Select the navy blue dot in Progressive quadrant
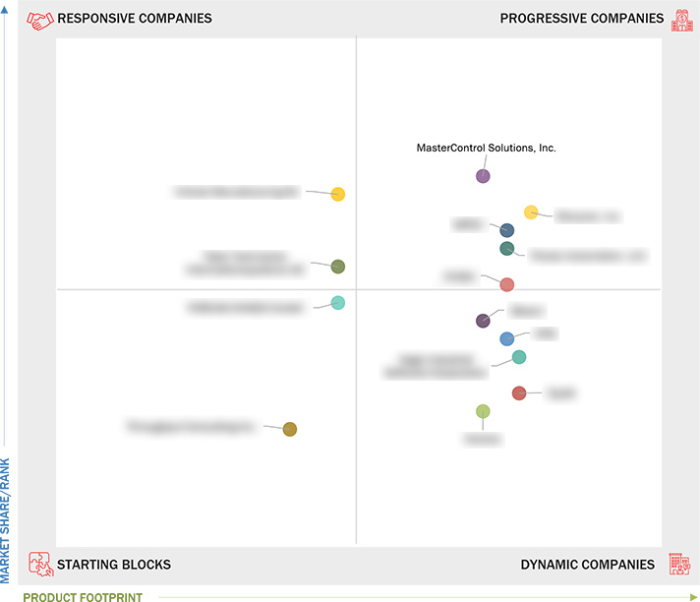 click(506, 230)
